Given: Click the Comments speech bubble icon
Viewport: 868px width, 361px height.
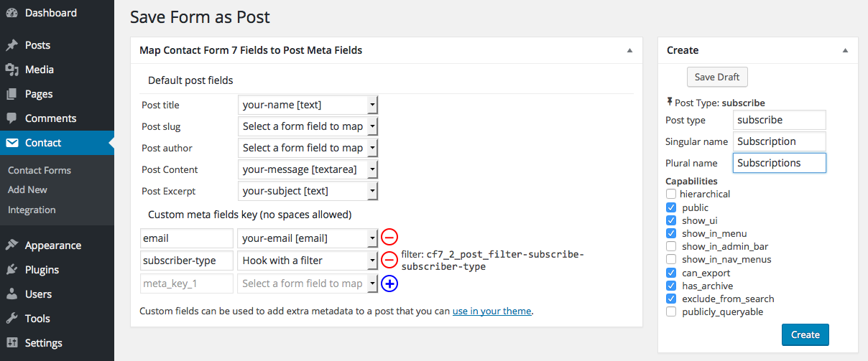Looking at the screenshot, I should point(11,118).
